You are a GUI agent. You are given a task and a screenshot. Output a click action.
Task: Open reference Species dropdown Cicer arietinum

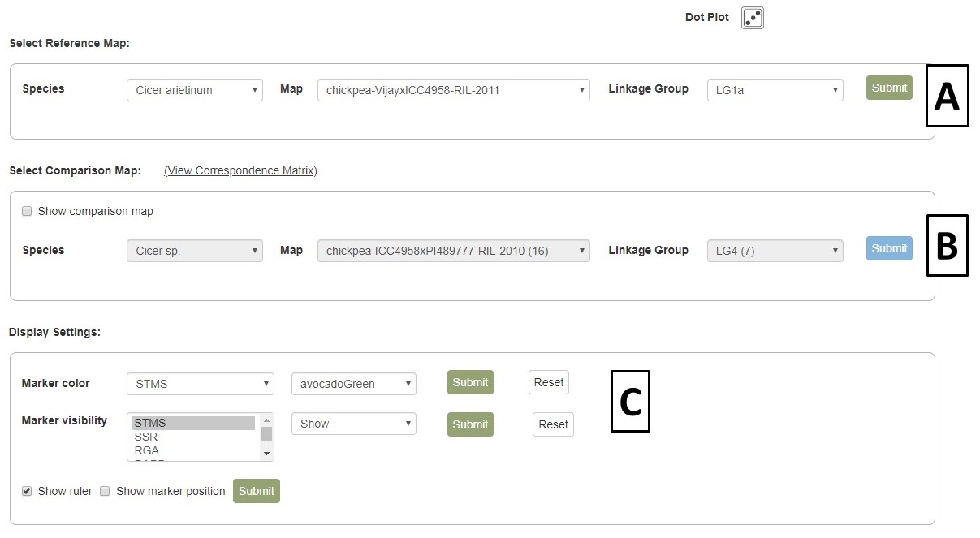(x=195, y=90)
